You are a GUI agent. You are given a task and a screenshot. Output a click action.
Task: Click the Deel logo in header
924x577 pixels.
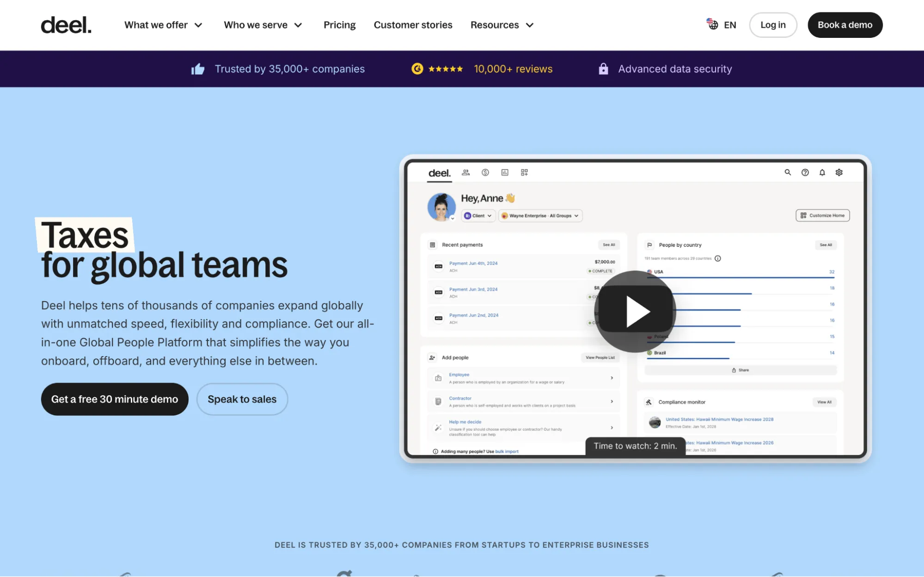tap(66, 25)
